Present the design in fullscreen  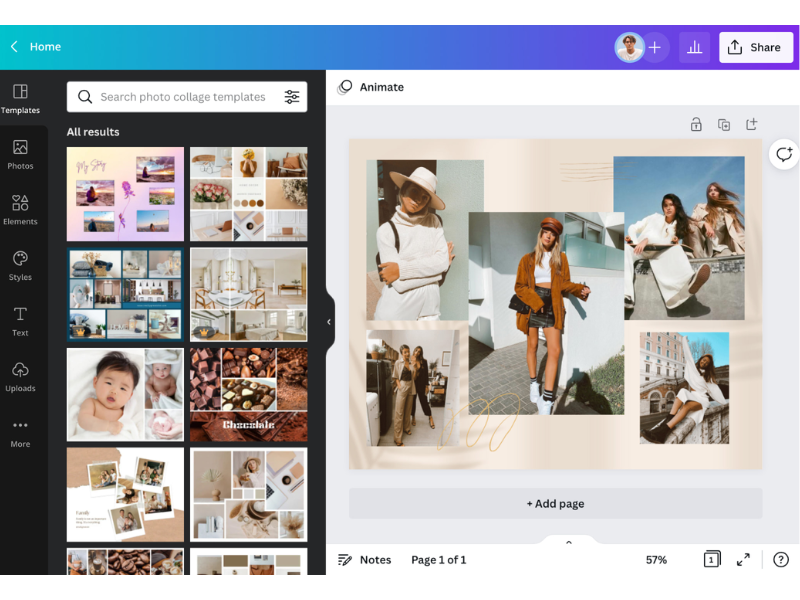click(743, 560)
